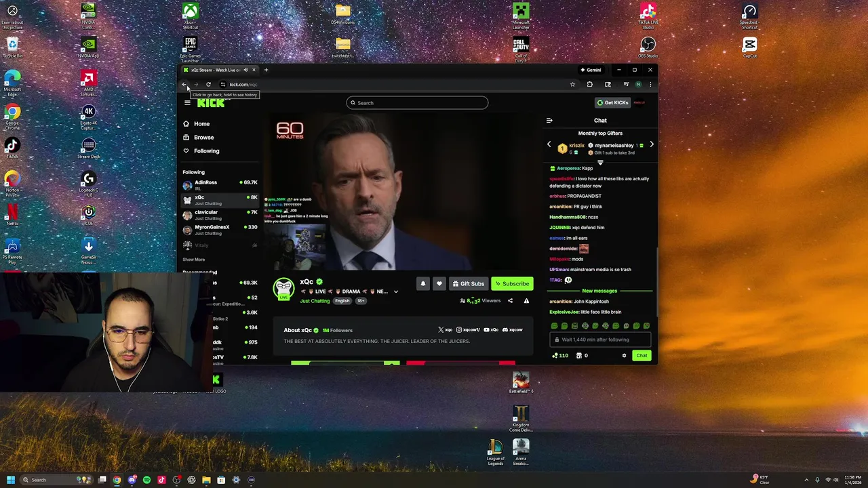Open Windows Start menu
The width and height of the screenshot is (868, 488).
(10, 480)
